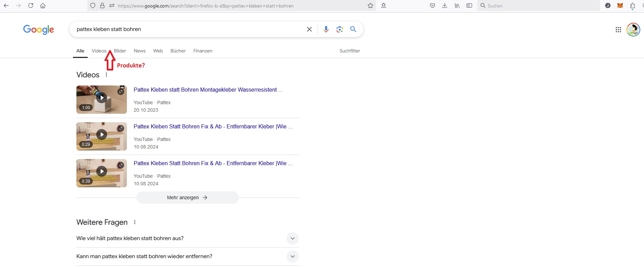This screenshot has height=268, width=644.
Task: Toggle the Firefox sidebar icon
Action: click(469, 5)
